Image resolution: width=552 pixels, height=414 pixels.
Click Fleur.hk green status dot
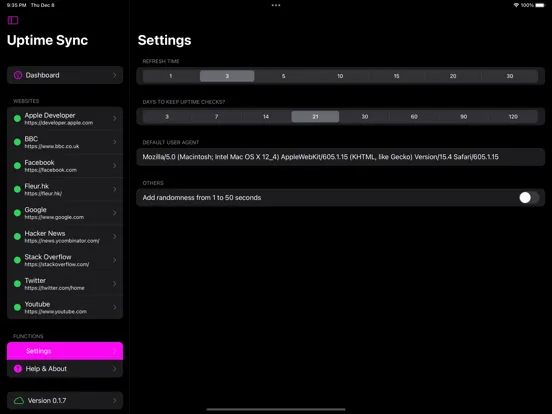(17, 189)
